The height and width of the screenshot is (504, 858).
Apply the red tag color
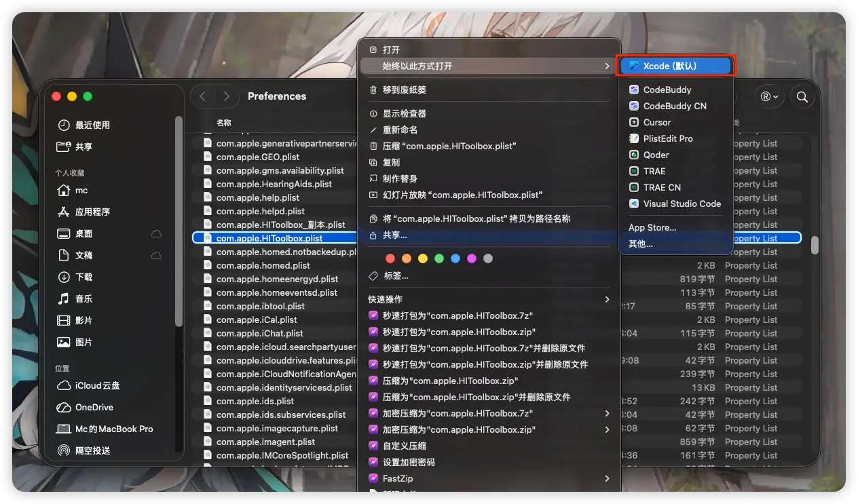coord(390,258)
